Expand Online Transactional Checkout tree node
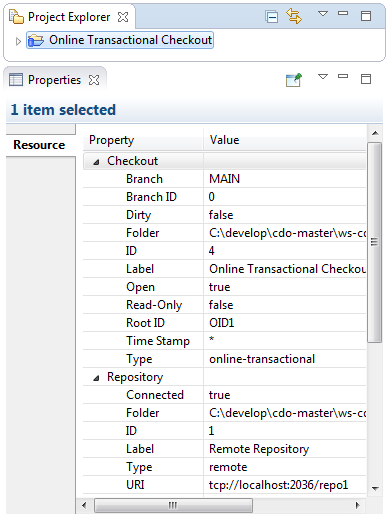388x520 pixels. (18, 41)
